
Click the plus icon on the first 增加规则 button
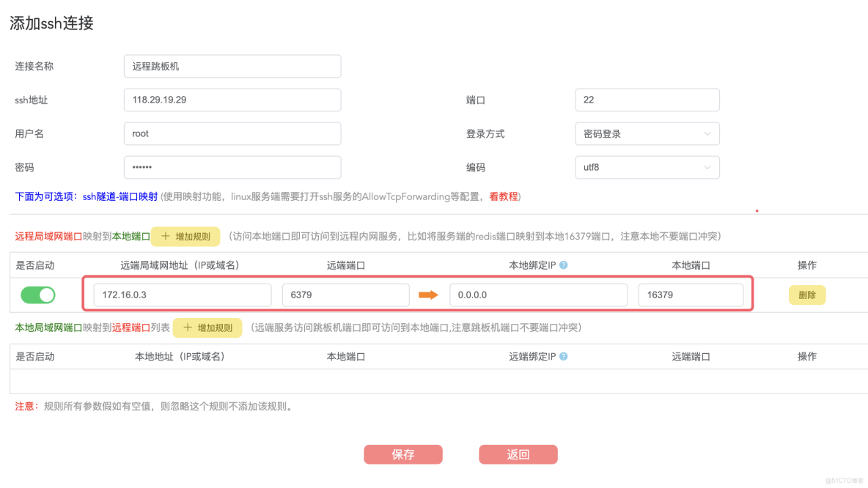(165, 236)
